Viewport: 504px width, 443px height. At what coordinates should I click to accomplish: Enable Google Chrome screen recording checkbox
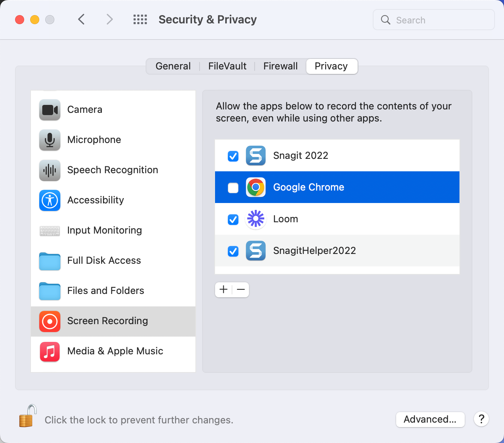point(233,188)
